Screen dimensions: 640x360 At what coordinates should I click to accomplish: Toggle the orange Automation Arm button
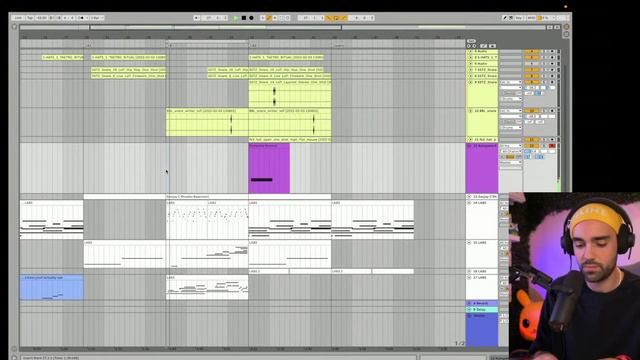point(269,18)
